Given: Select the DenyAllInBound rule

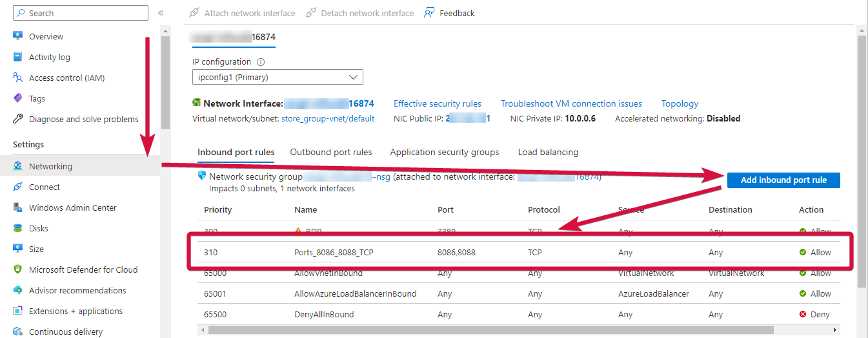Looking at the screenshot, I should pyautogui.click(x=324, y=314).
